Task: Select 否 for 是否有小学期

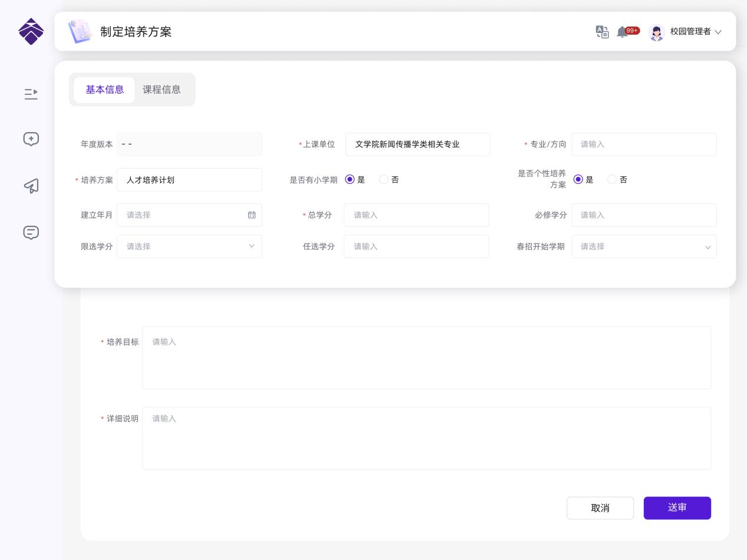Action: (x=384, y=180)
